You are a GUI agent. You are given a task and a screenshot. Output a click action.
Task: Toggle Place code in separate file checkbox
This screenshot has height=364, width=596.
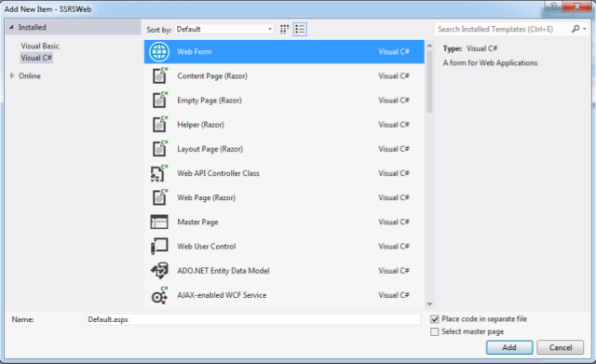coord(435,319)
